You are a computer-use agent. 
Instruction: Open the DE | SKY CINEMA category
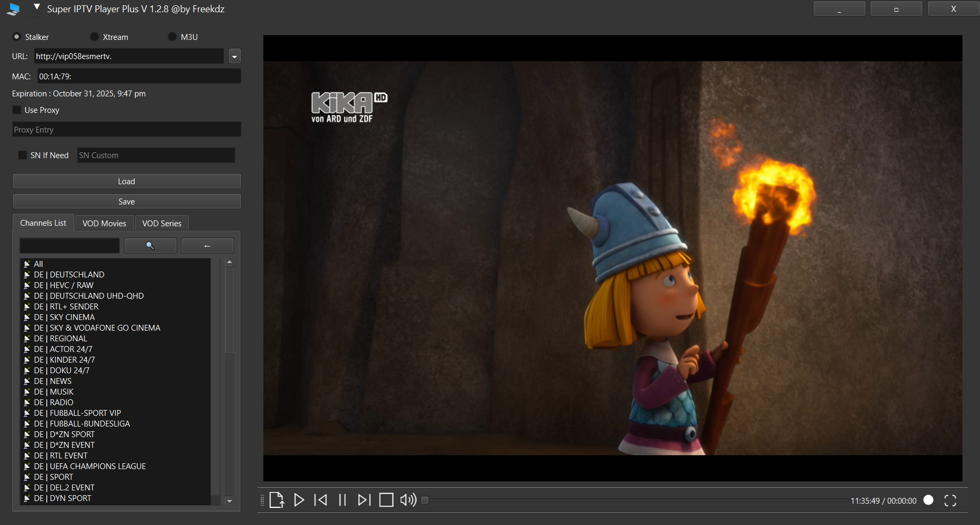(x=72, y=317)
